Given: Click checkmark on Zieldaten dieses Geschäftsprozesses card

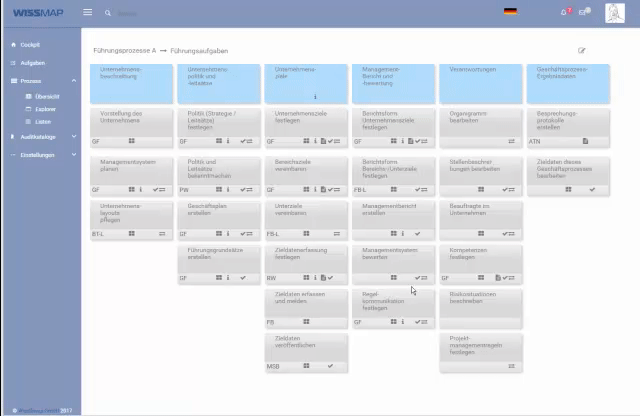Looking at the screenshot, I should tap(592, 188).
